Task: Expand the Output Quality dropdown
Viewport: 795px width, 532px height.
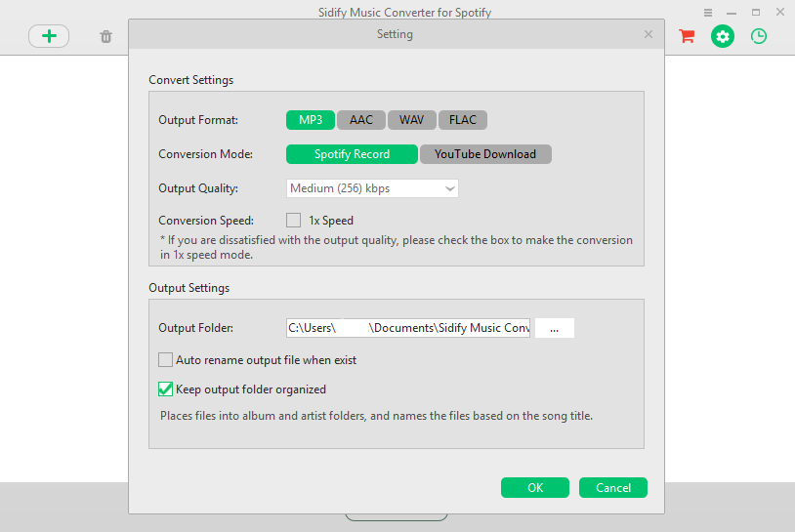Action: tap(372, 188)
